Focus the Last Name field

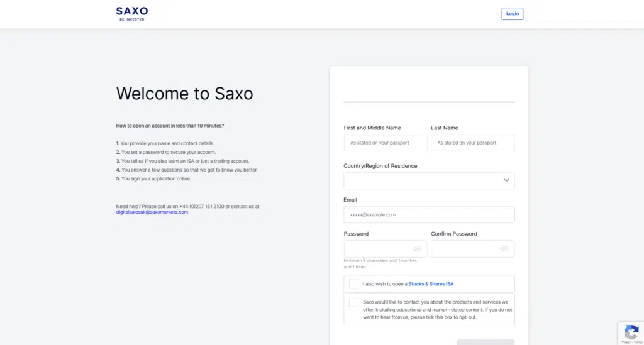point(472,143)
